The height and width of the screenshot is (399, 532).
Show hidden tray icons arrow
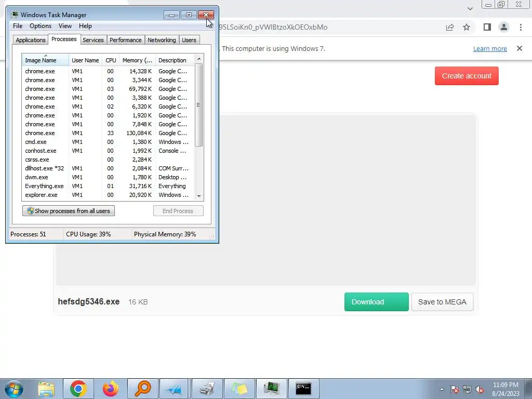coord(442,389)
